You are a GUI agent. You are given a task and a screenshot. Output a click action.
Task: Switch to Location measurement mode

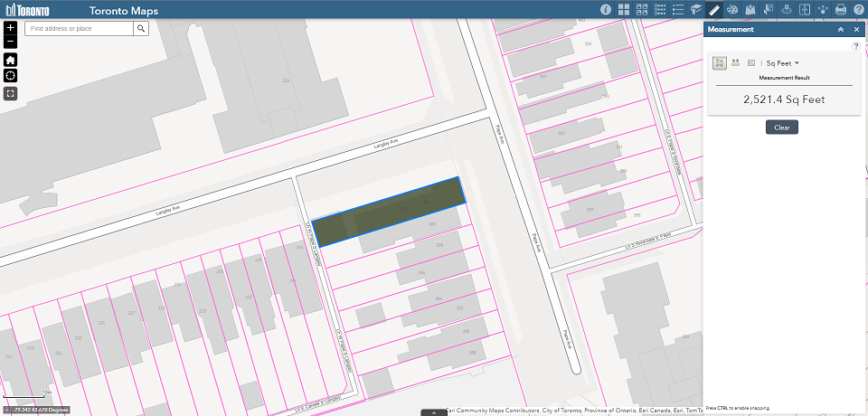coord(750,63)
